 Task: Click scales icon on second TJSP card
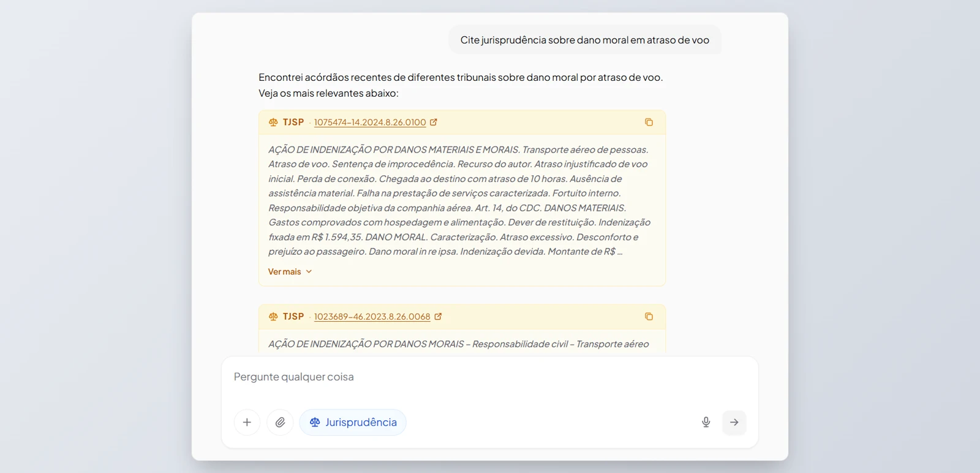click(273, 317)
